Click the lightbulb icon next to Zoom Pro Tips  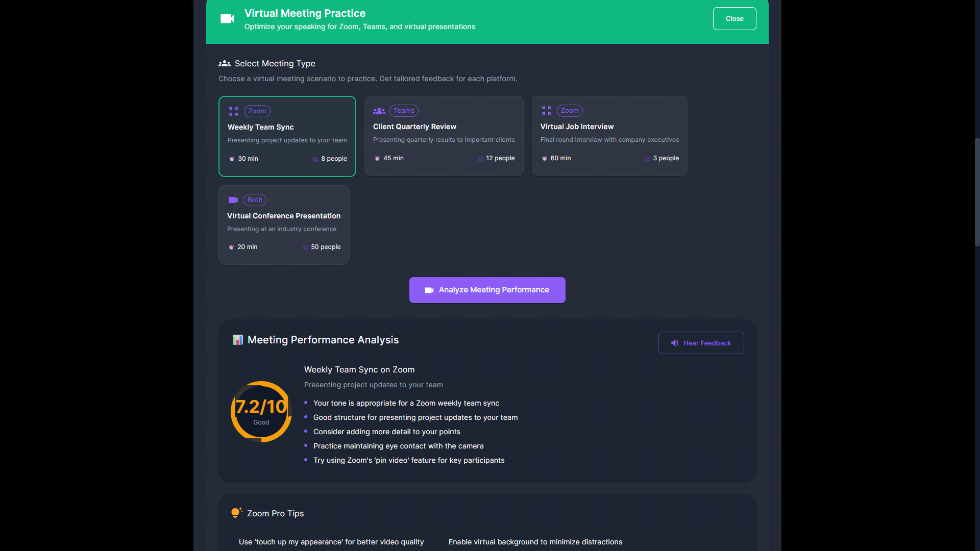[236, 513]
